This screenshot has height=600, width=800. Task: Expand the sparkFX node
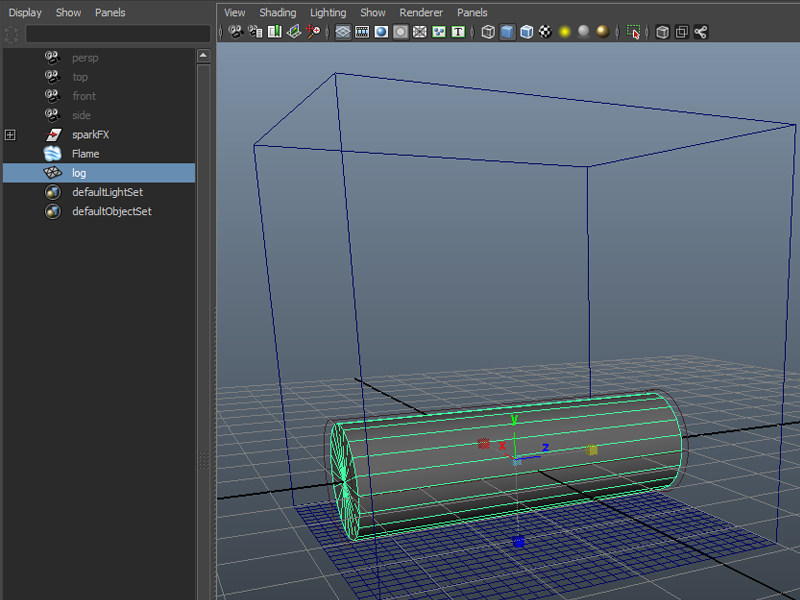tap(10, 135)
